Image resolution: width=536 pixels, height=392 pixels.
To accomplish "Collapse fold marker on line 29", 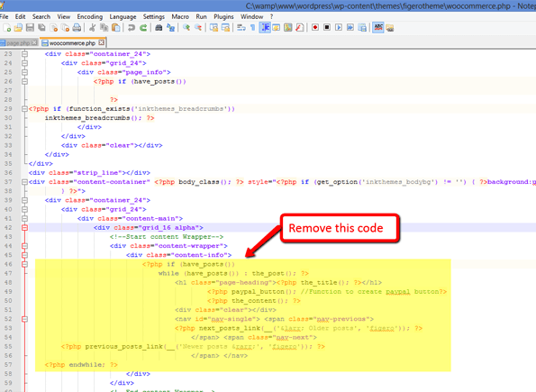I will [x=24, y=109].
